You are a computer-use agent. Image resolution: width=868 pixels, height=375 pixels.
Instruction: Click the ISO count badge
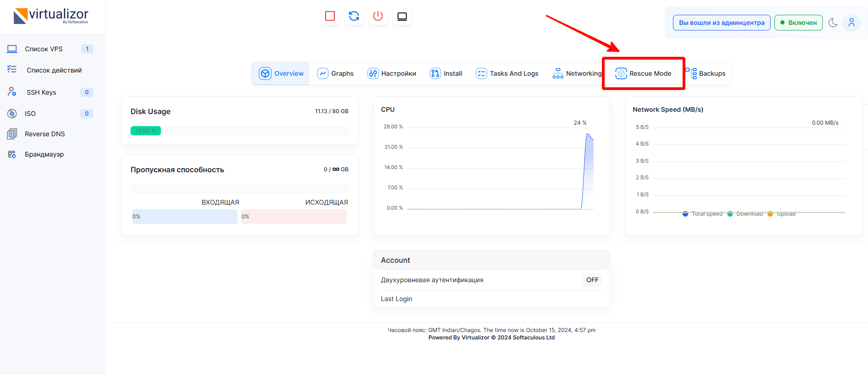click(87, 114)
